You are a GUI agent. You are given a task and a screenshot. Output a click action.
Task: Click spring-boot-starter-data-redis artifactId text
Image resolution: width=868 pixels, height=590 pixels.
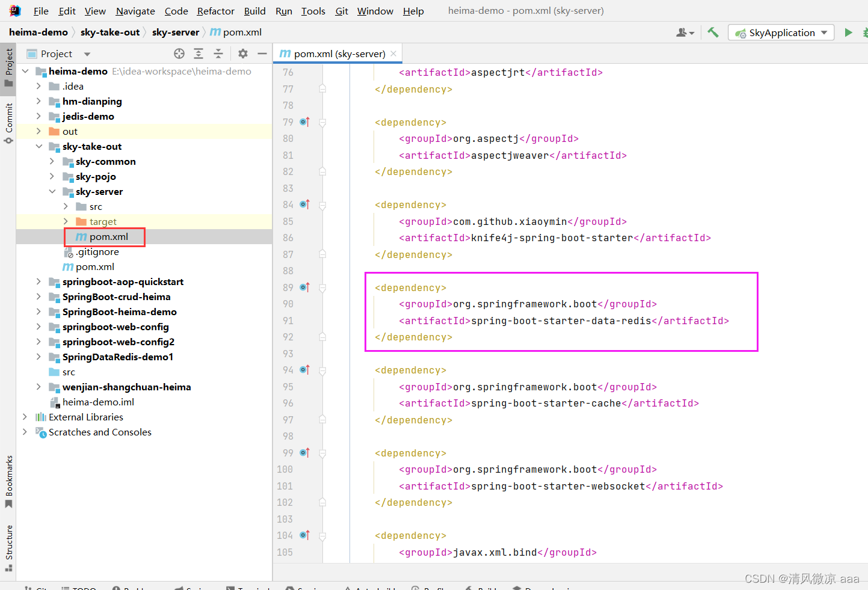tap(561, 321)
